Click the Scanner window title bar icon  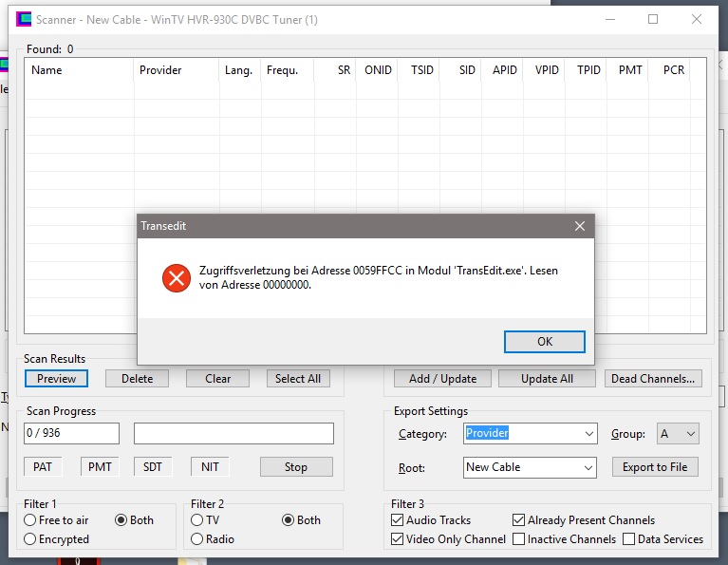click(23, 19)
